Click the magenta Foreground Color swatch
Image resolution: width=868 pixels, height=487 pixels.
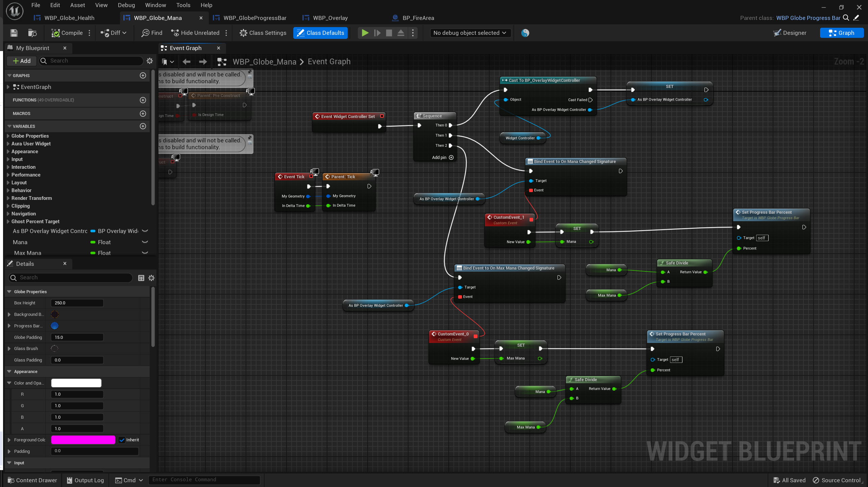[x=83, y=440]
